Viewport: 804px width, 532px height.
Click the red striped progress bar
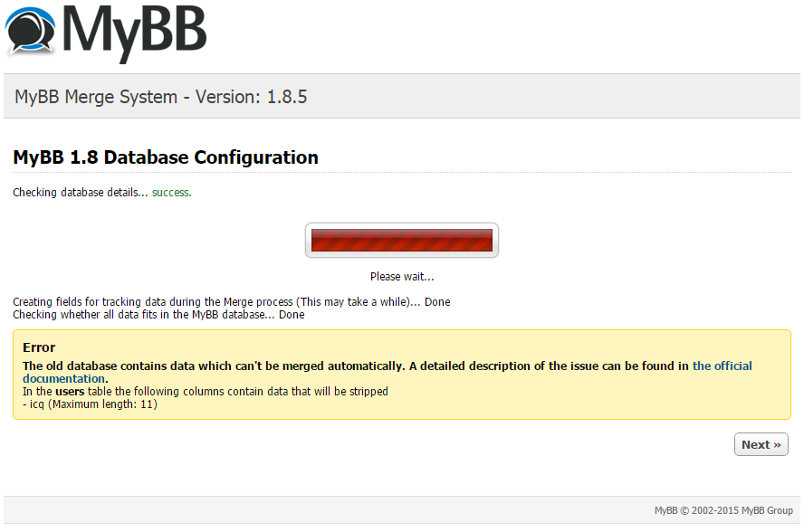click(401, 240)
